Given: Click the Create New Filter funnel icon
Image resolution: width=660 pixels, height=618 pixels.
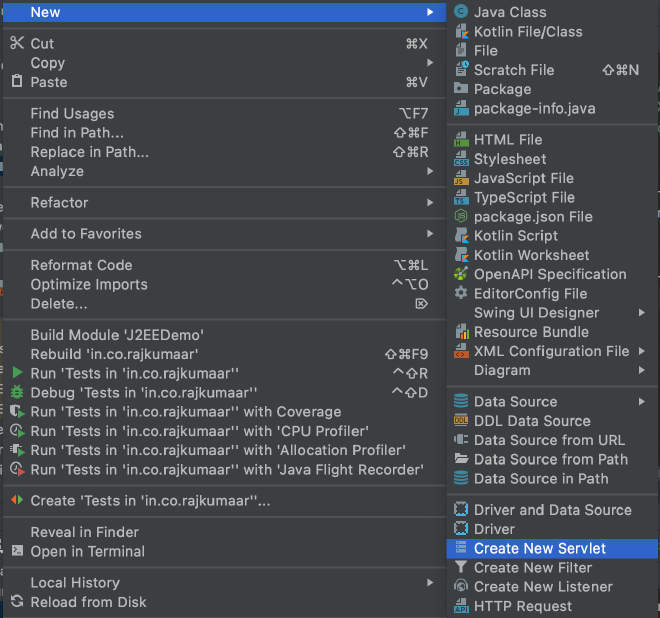Looking at the screenshot, I should (461, 567).
